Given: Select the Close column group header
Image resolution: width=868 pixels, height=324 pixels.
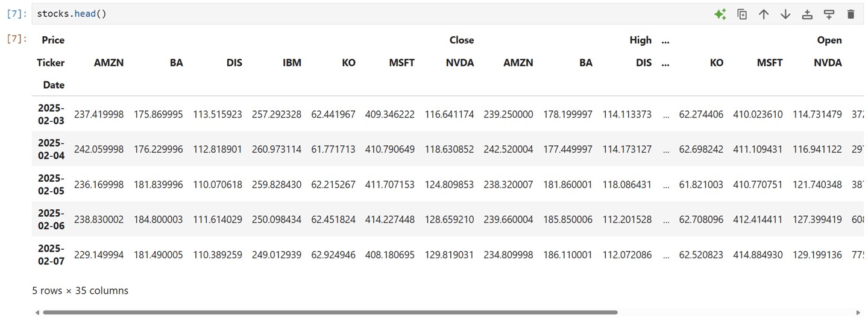Looking at the screenshot, I should (x=461, y=40).
